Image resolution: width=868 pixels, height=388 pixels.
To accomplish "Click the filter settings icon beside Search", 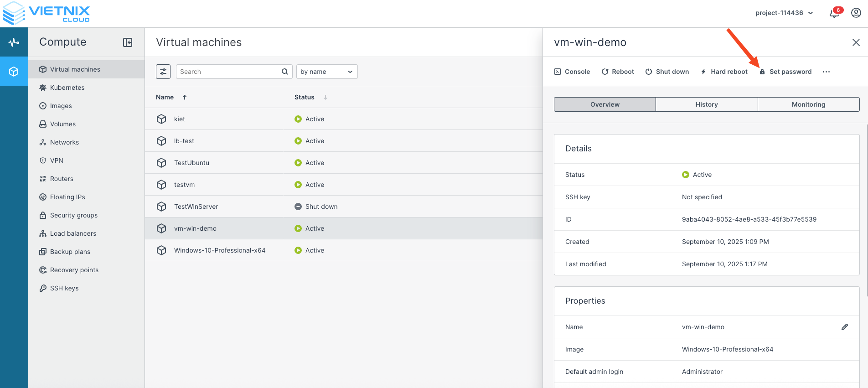I will click(x=163, y=72).
